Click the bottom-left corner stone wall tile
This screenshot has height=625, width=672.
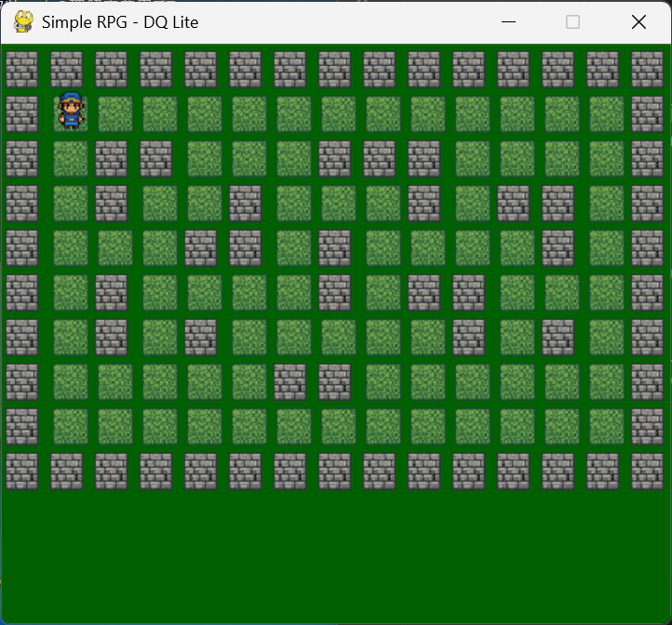[x=21, y=471]
